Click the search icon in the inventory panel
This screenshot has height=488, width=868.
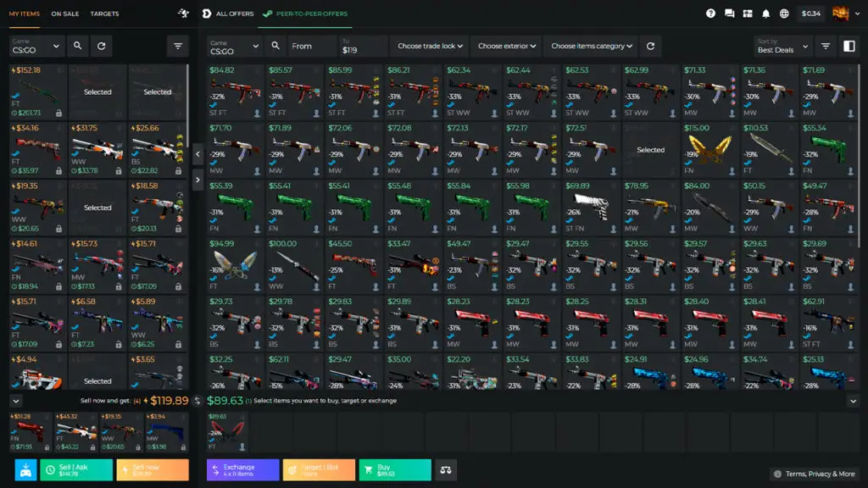pyautogui.click(x=77, y=46)
